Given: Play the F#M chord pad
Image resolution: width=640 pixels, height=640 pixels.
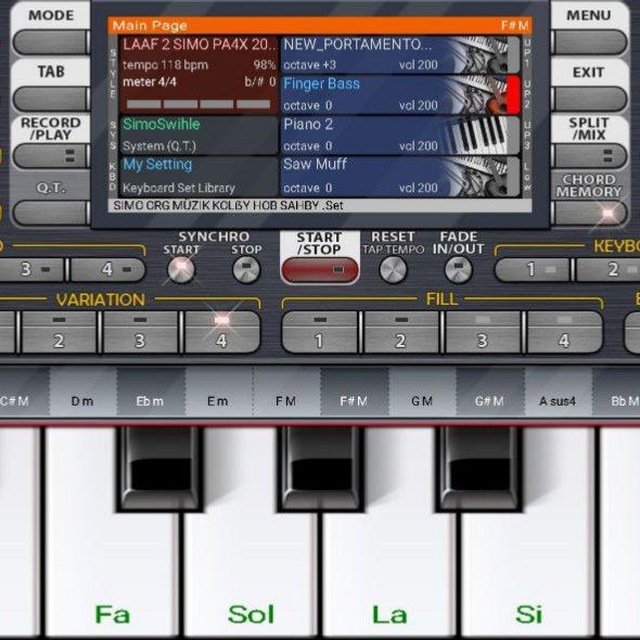Looking at the screenshot, I should pos(354,392).
